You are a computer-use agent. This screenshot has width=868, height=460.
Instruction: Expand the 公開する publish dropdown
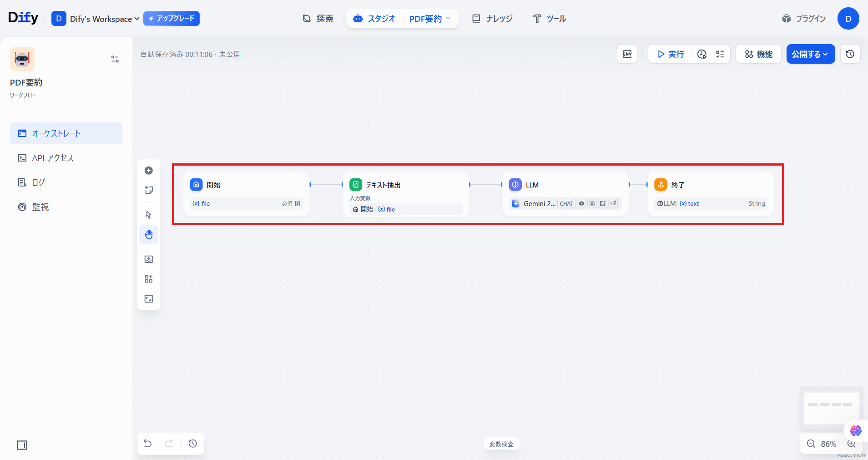tap(810, 54)
